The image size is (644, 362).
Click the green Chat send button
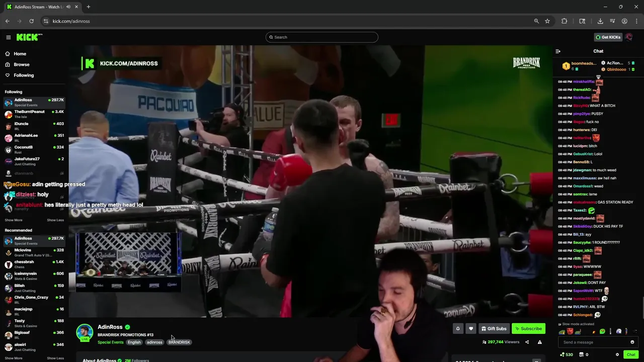pyautogui.click(x=631, y=354)
